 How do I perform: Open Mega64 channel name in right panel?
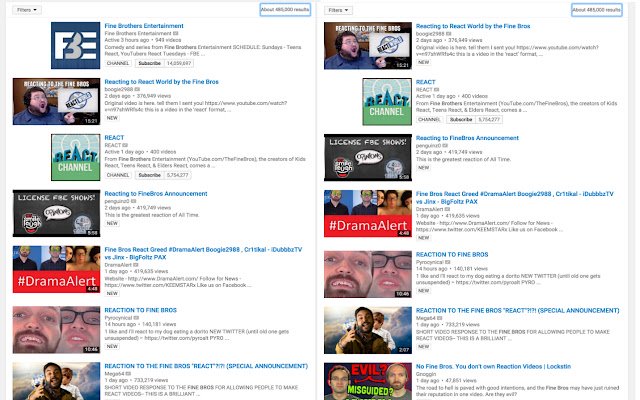pos(426,318)
